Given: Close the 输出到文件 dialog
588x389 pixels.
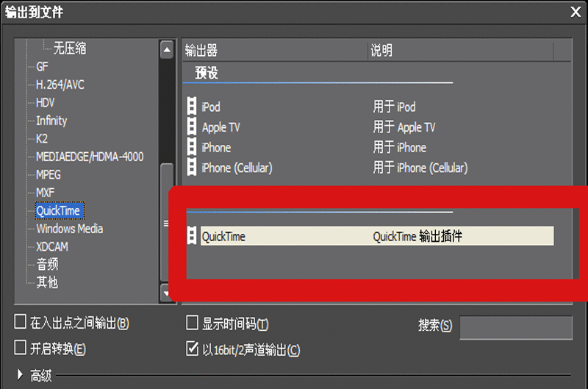Looking at the screenshot, I should 576,12.
